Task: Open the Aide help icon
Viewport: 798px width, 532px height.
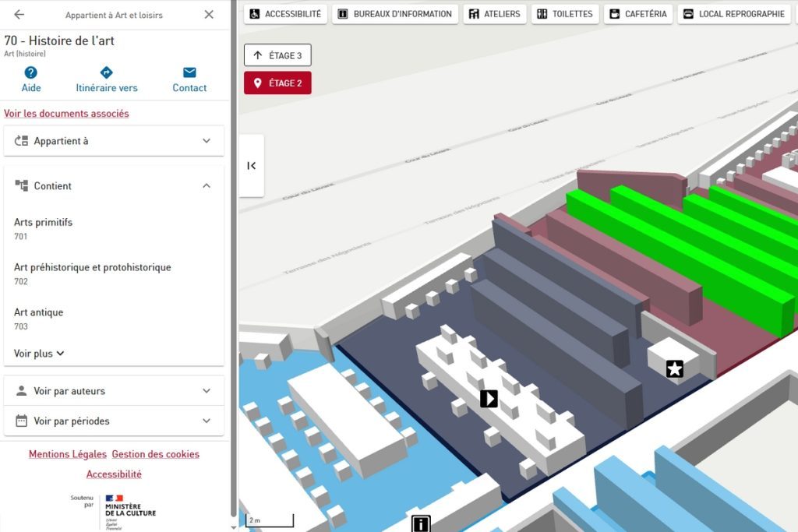Action: [31, 72]
